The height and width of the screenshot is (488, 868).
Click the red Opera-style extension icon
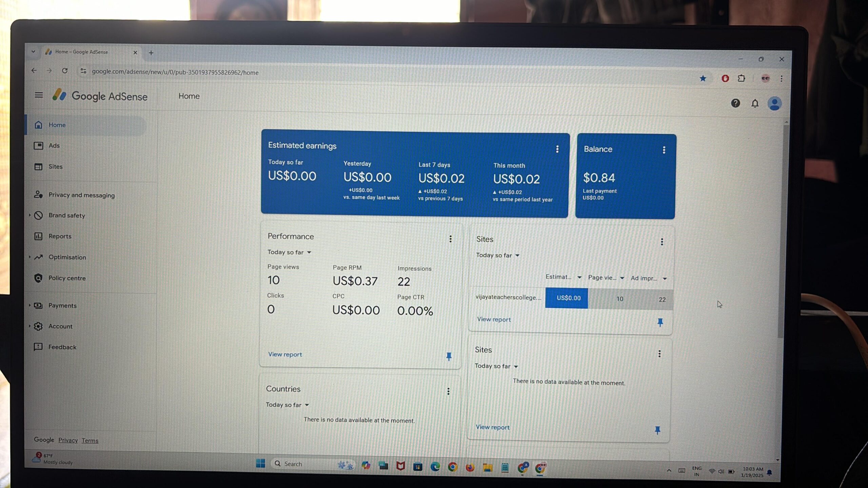(x=725, y=79)
